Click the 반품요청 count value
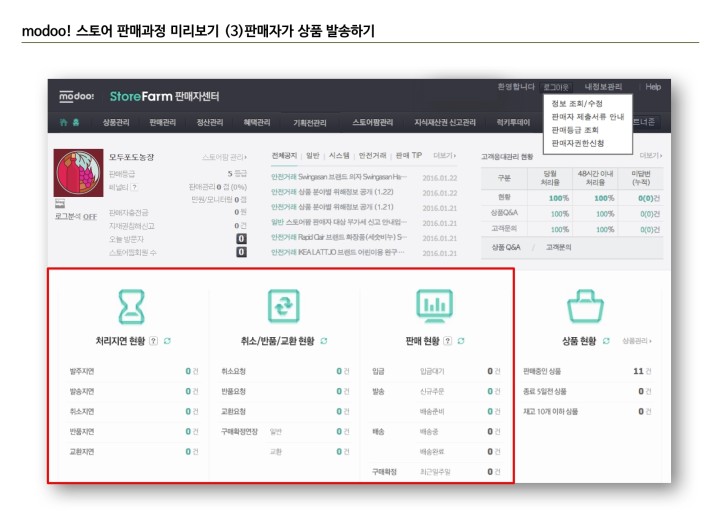This screenshot has height=523, width=720. [339, 391]
